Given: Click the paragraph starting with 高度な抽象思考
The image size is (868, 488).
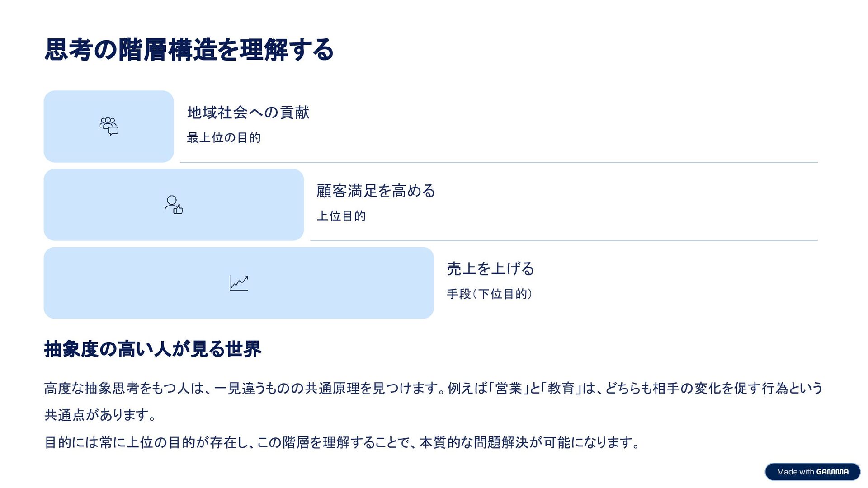Looking at the screenshot, I should [x=433, y=388].
